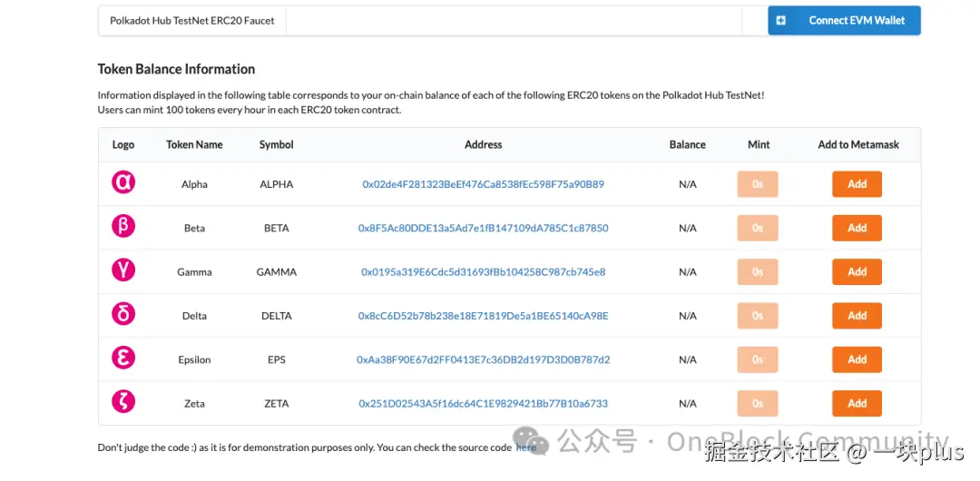Viewport: 980px width, 481px height.
Task: Open the EPS contract address link
Action: 483,359
